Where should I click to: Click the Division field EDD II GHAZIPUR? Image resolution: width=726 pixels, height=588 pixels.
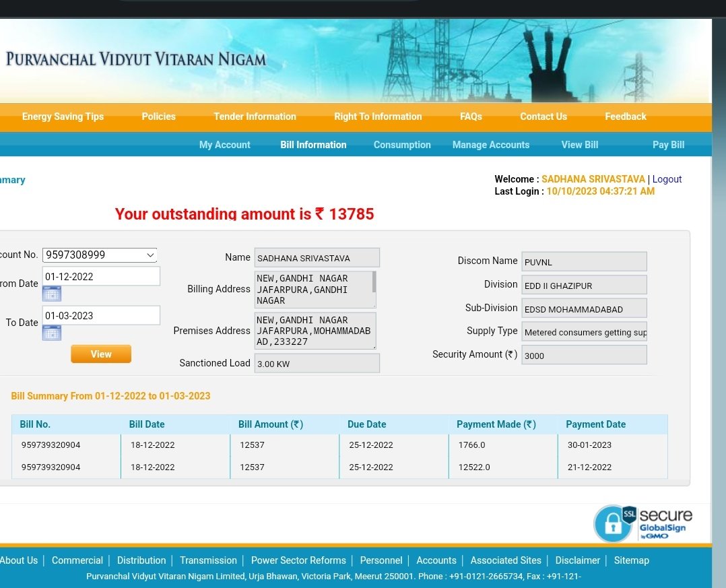click(x=584, y=285)
